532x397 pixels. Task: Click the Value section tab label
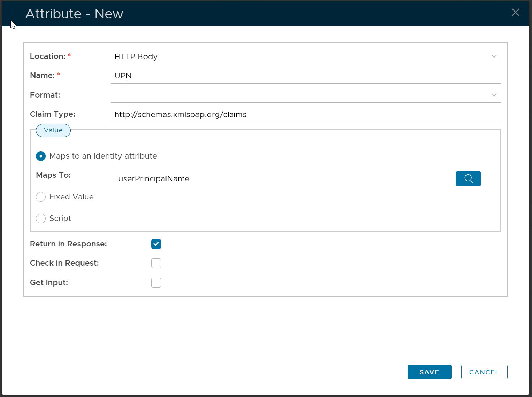point(53,130)
